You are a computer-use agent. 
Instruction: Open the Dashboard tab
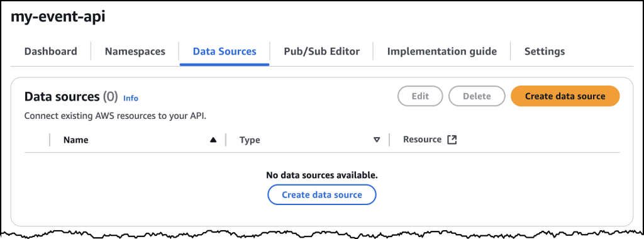click(x=50, y=52)
